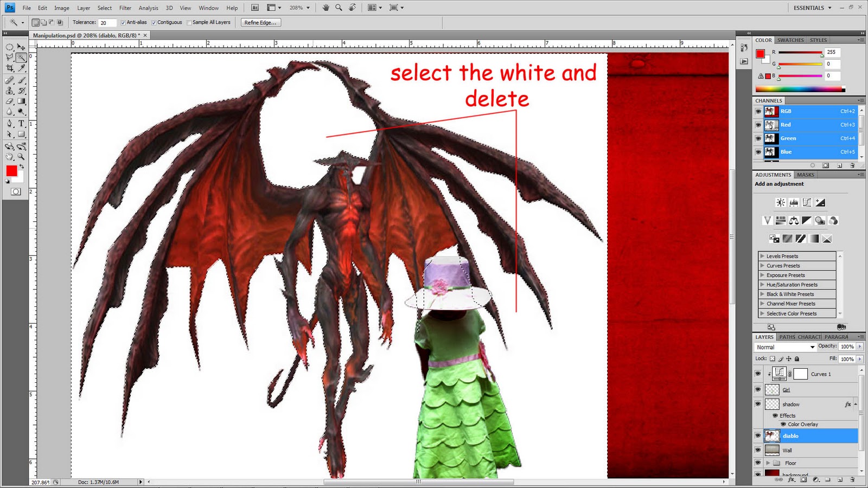This screenshot has width=868, height=488.
Task: Select the Healing Brush tool
Action: click(x=10, y=80)
